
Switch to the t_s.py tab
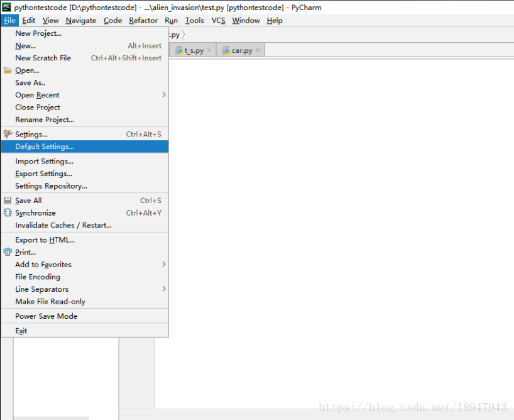(193, 50)
